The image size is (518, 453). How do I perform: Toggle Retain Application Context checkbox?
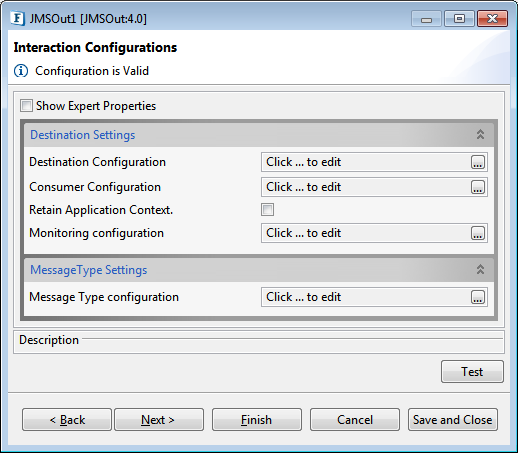(267, 210)
